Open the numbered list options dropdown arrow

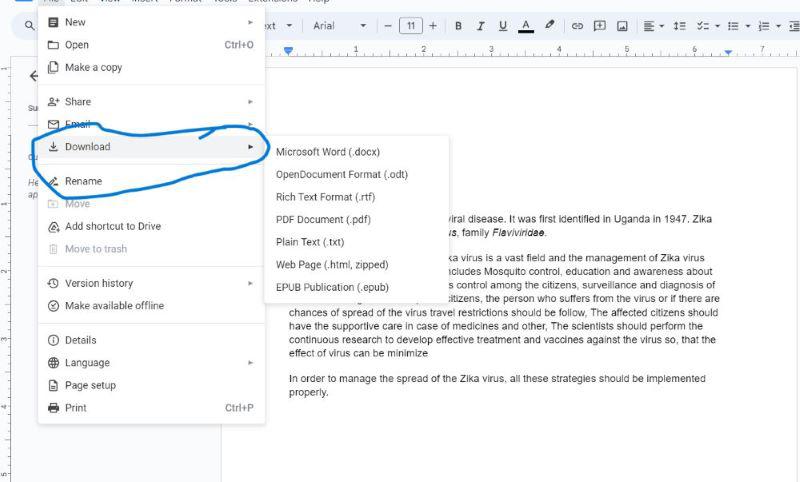[778, 26]
